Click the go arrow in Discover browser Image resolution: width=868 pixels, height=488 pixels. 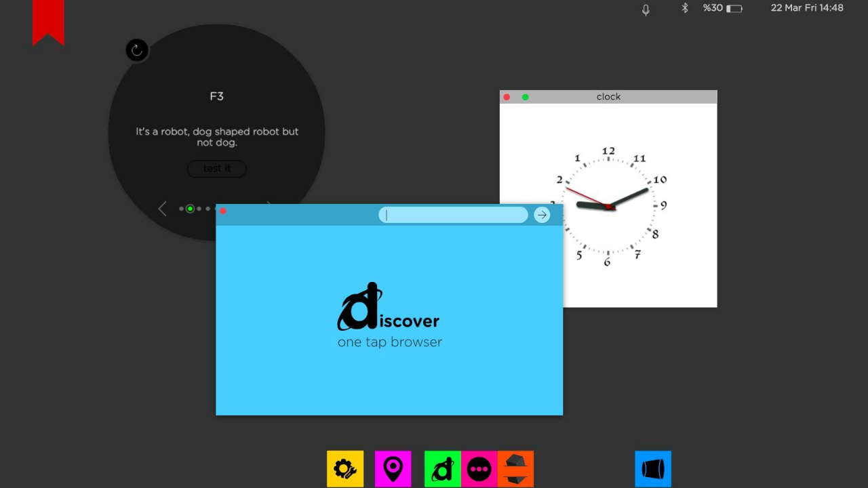(542, 215)
